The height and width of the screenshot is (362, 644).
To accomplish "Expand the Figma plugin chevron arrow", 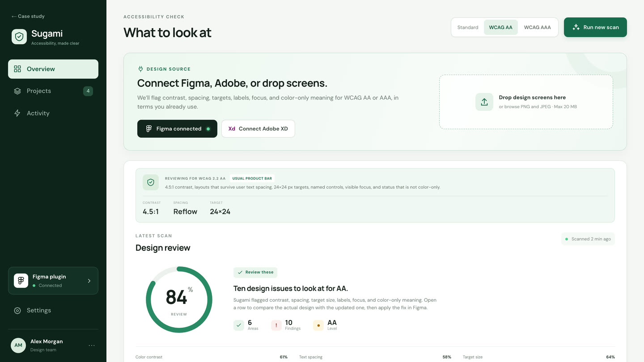I will coord(89,281).
